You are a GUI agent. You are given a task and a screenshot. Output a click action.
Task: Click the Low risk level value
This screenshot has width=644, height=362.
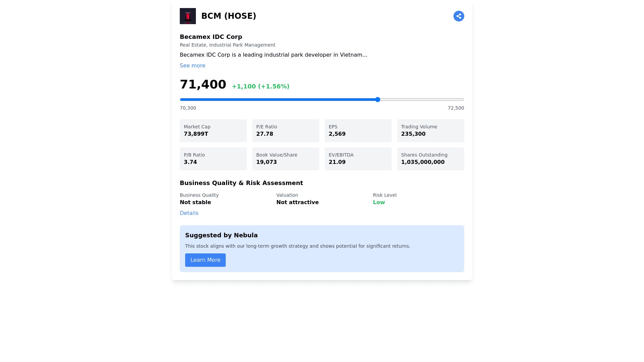379,202
